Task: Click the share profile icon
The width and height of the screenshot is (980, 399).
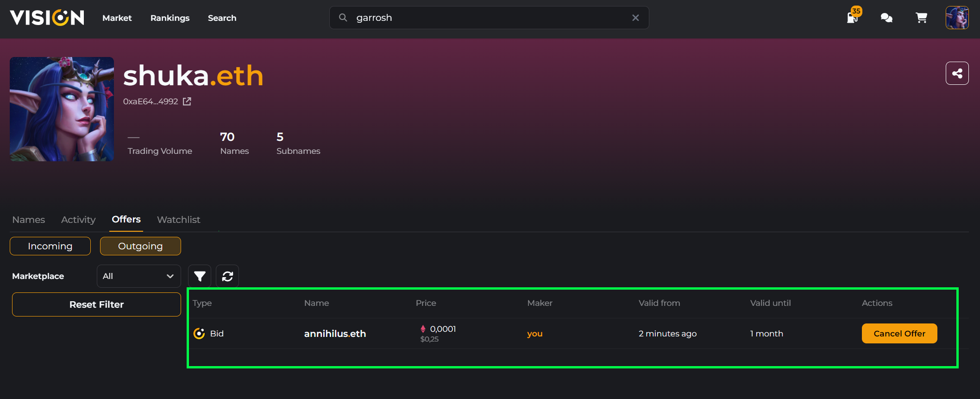Action: pyautogui.click(x=957, y=73)
